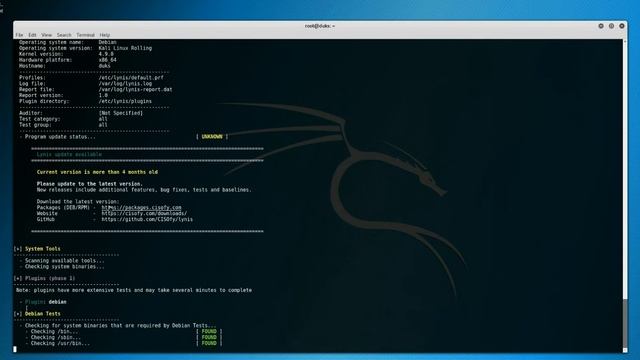Image resolution: width=640 pixels, height=360 pixels.
Task: Click the 'Lynis update available' heading
Action: [x=69, y=154]
